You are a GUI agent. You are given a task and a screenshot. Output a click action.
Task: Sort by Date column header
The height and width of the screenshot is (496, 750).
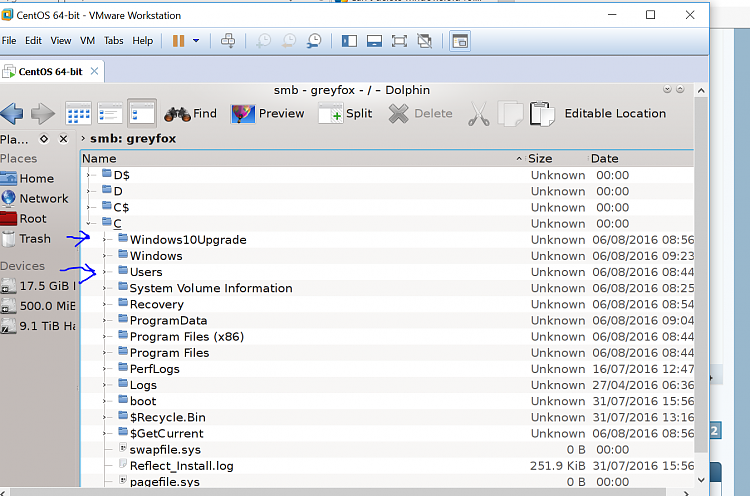pos(640,158)
